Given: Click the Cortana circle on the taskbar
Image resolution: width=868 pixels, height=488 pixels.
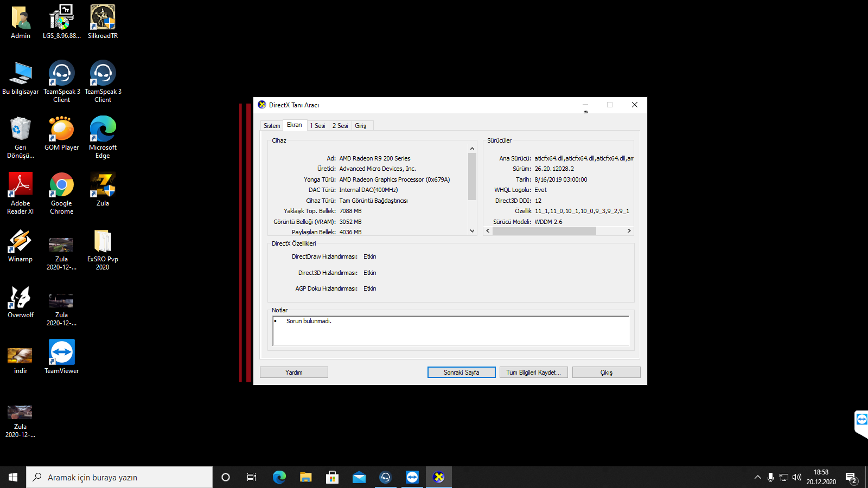Looking at the screenshot, I should 226,477.
